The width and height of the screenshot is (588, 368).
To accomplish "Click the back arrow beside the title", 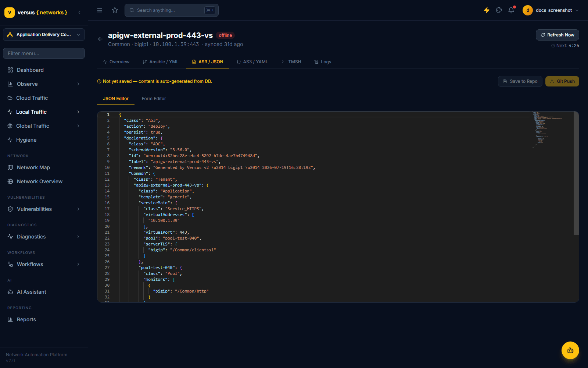I will (100, 39).
